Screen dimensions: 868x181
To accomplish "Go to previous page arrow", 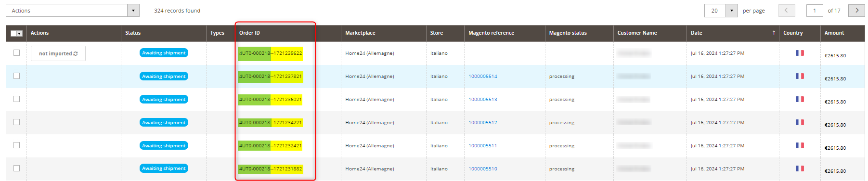I will click(x=787, y=11).
